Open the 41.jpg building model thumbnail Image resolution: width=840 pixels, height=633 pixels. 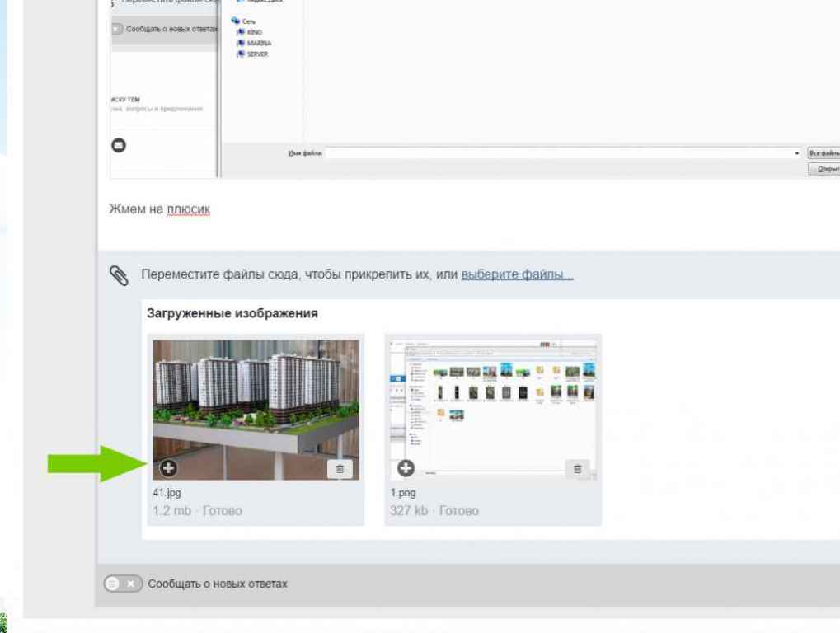coord(256,410)
